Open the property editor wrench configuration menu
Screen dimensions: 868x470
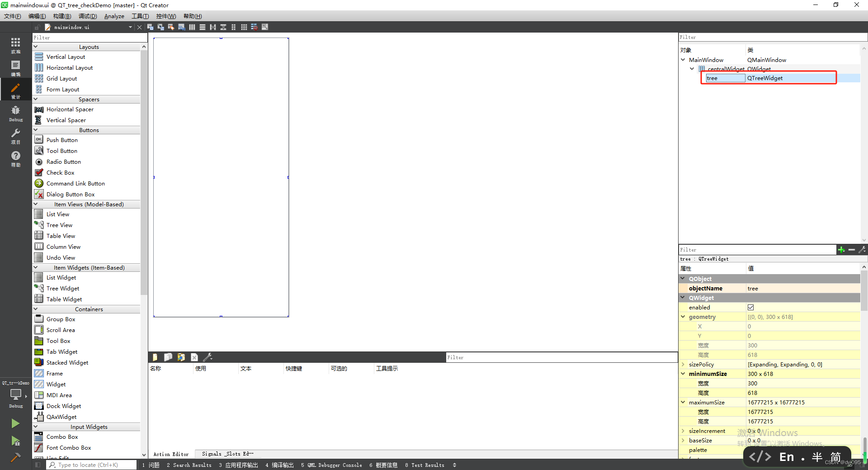(862, 250)
